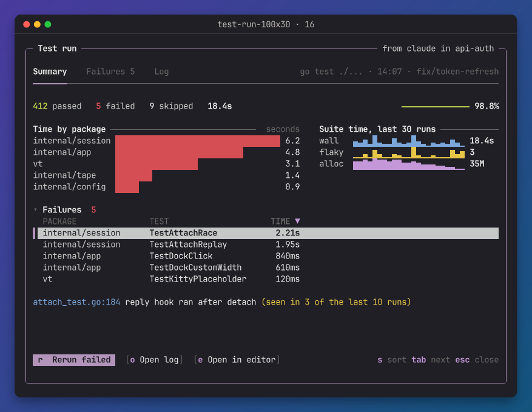This screenshot has height=412, width=532.
Task: Click the internal/session red bar
Action: [x=198, y=141]
